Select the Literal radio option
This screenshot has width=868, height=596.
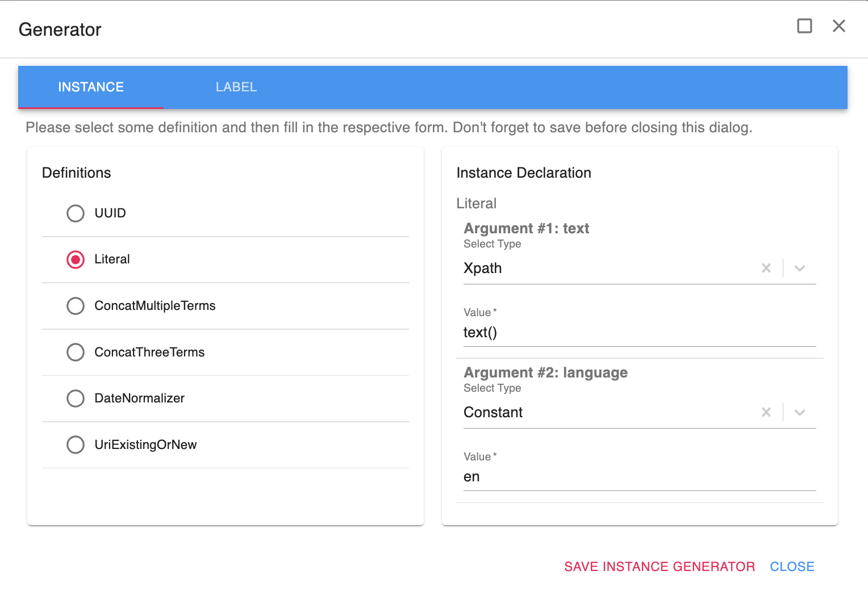(76, 259)
